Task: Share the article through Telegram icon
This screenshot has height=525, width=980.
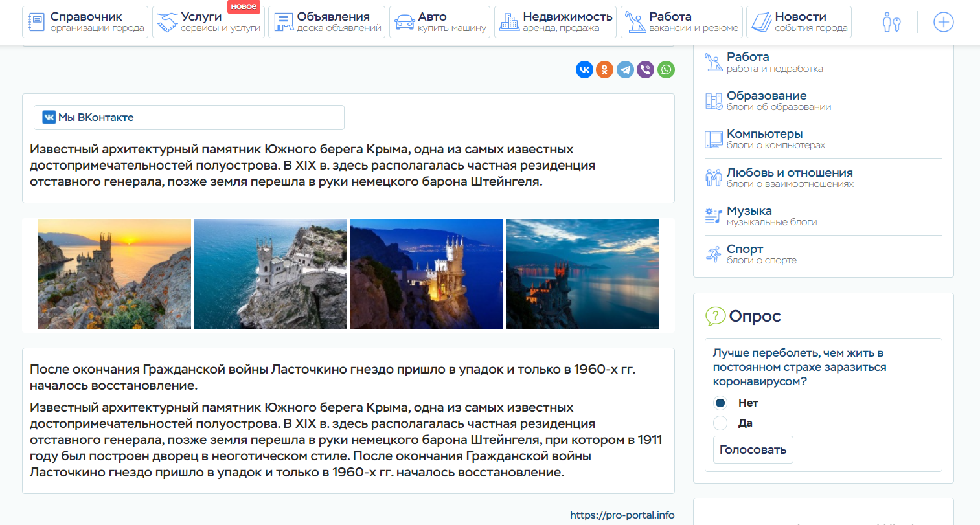Action: click(x=625, y=70)
